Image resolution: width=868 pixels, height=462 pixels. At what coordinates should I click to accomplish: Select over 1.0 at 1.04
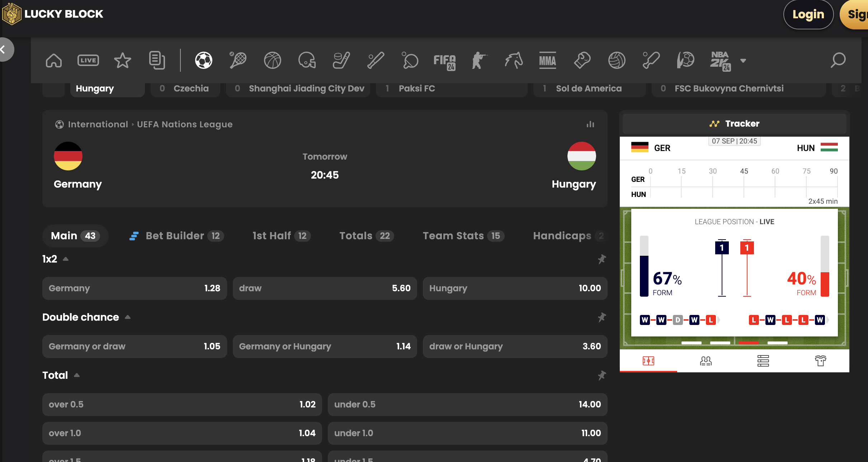click(x=182, y=433)
